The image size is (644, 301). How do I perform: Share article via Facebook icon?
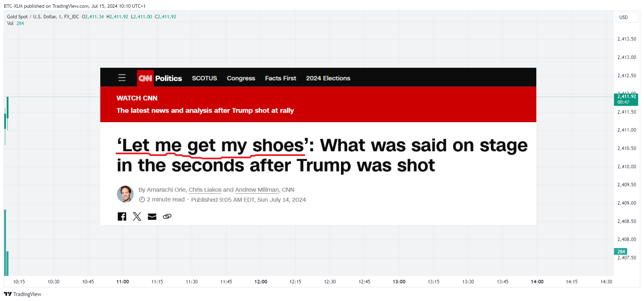(x=122, y=216)
